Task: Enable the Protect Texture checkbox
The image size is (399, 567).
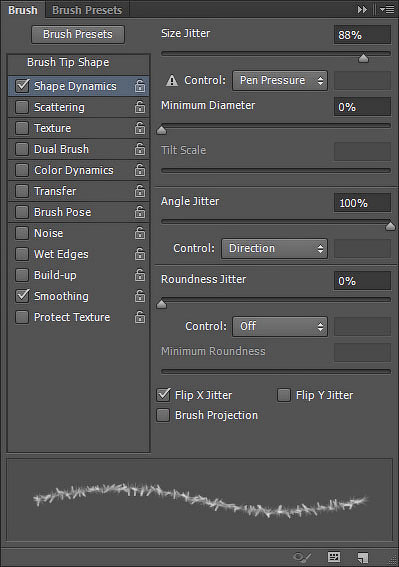Action: tap(22, 317)
